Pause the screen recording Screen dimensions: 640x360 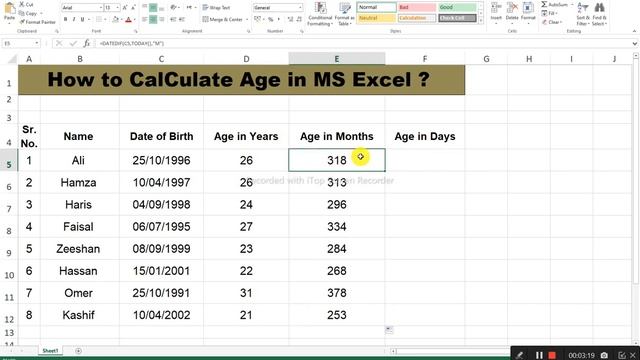(x=539, y=356)
